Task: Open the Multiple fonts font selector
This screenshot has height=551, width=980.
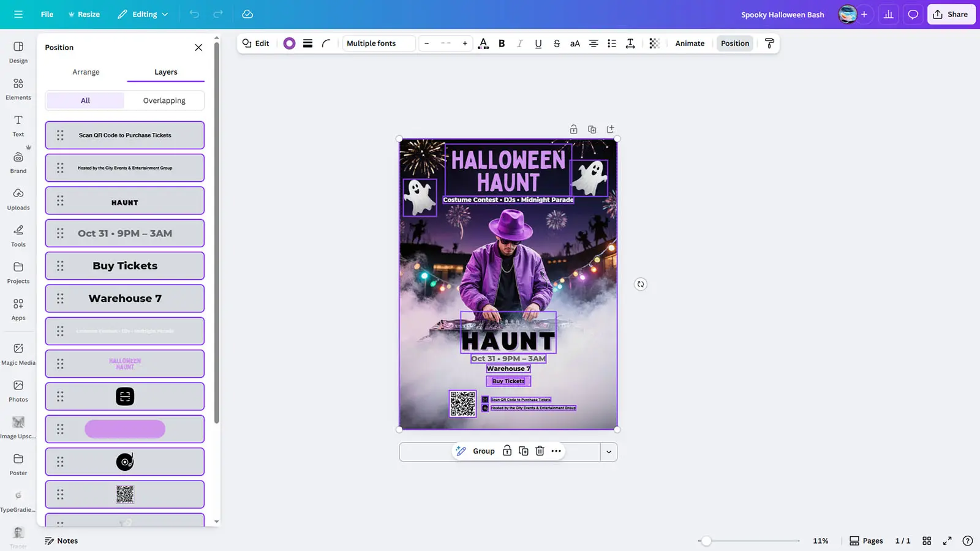Action: click(x=379, y=43)
